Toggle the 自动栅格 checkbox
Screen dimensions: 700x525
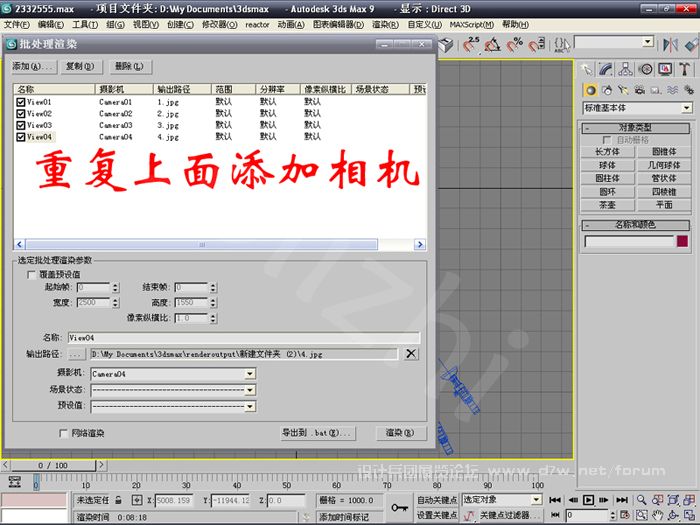tap(606, 140)
